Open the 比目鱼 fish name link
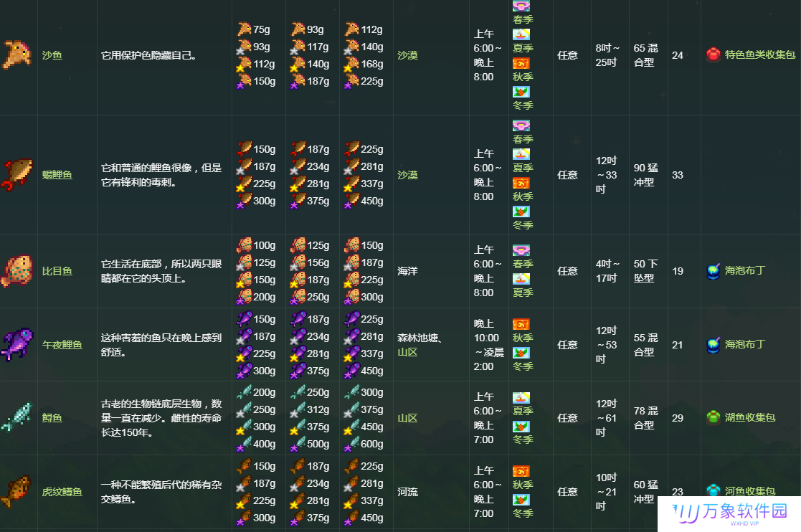 click(x=57, y=271)
